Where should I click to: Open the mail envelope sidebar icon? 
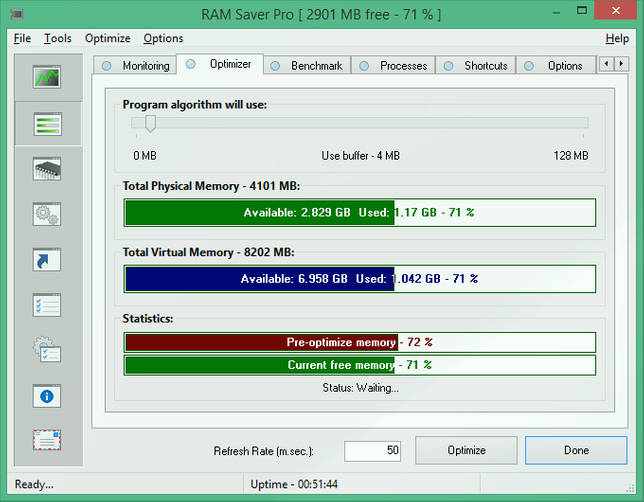47,440
